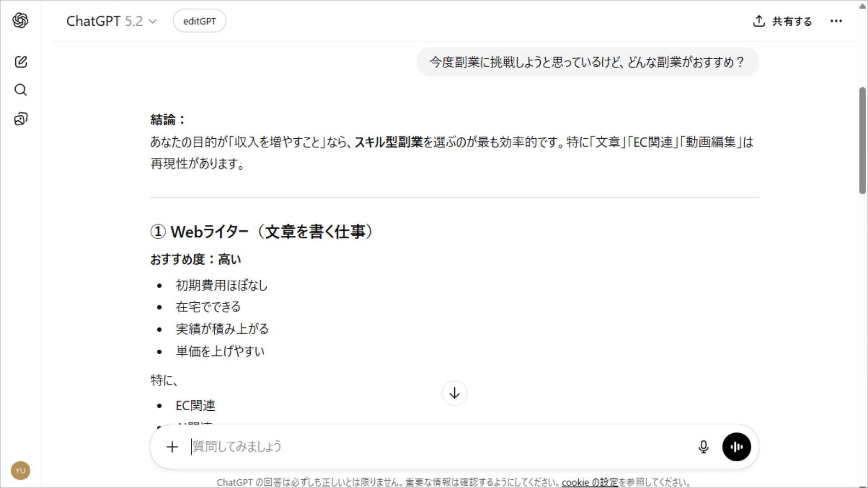Open the share icon next to 共有する
Screen dimensions: 868x488
click(x=759, y=21)
